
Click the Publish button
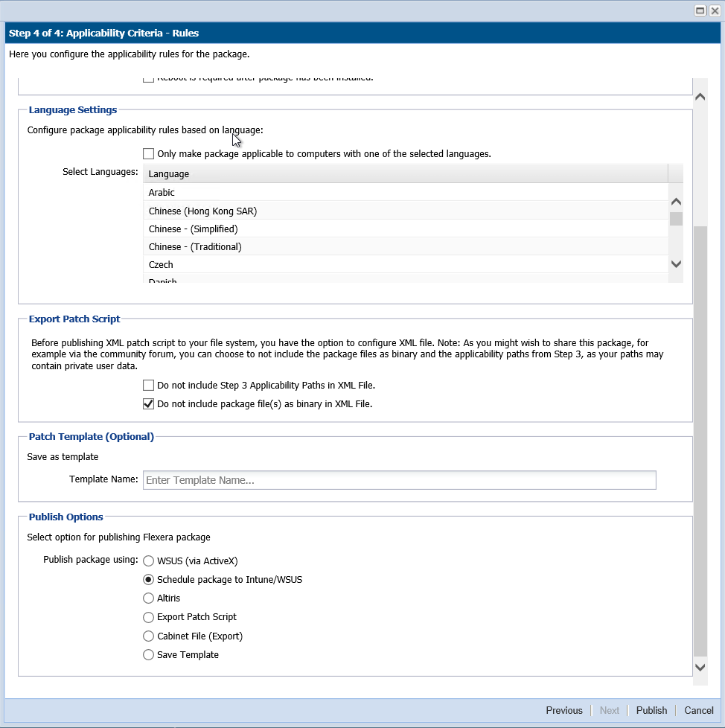(x=651, y=710)
